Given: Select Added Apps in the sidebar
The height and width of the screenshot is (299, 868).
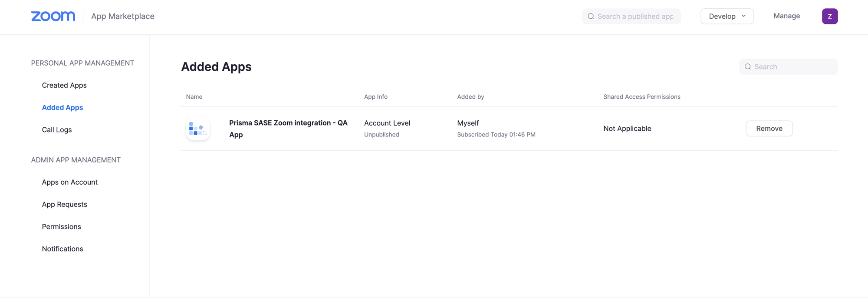Looking at the screenshot, I should tap(62, 107).
